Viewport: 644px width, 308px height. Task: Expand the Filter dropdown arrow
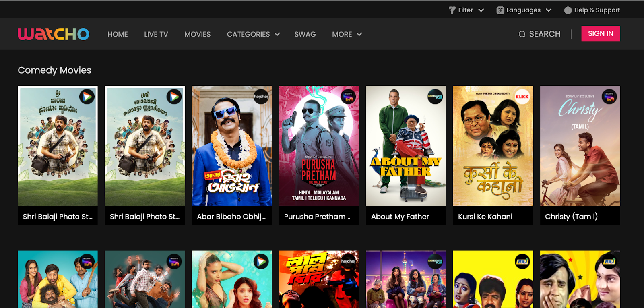(481, 10)
